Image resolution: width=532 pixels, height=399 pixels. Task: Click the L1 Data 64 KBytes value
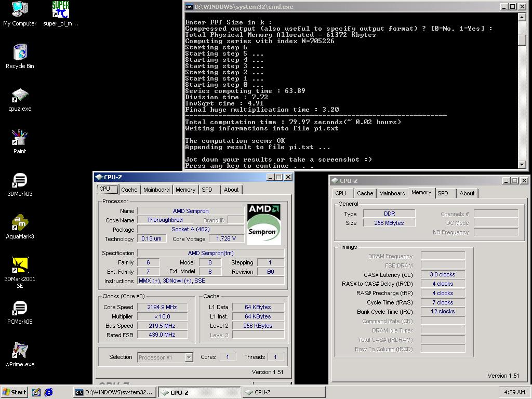click(x=258, y=307)
